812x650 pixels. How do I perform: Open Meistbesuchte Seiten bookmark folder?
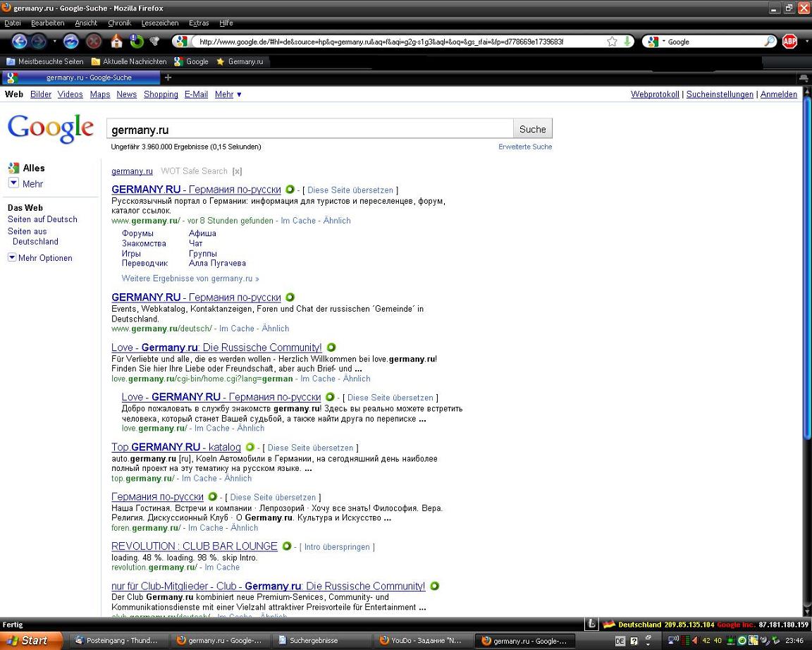point(44,61)
